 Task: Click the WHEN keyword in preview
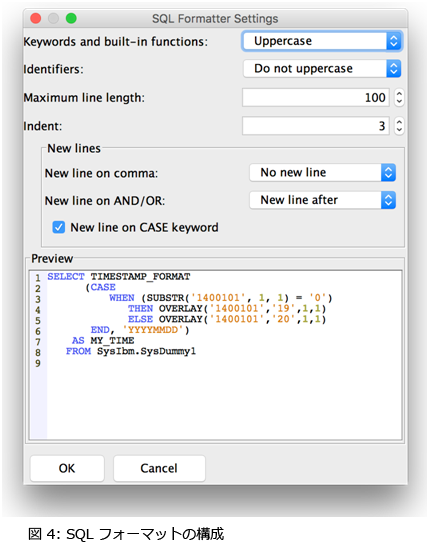click(x=122, y=298)
